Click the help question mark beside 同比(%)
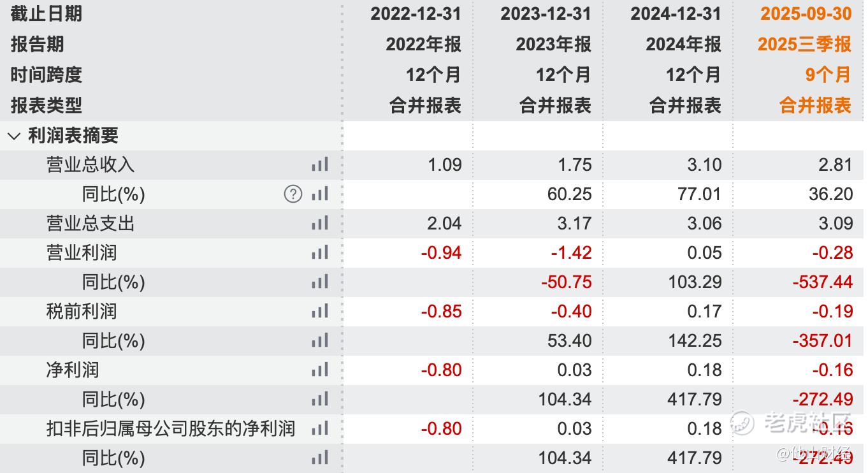Image resolution: width=868 pixels, height=473 pixels. [x=293, y=194]
